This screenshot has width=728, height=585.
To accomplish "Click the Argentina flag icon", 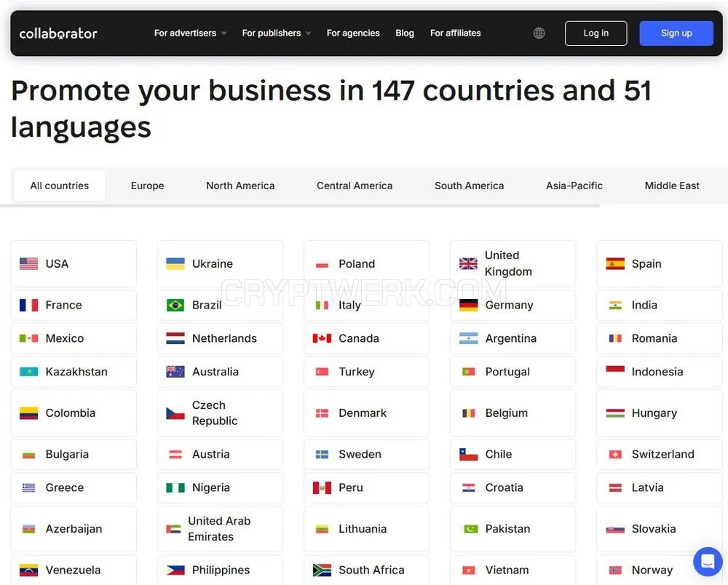I will pos(468,338).
